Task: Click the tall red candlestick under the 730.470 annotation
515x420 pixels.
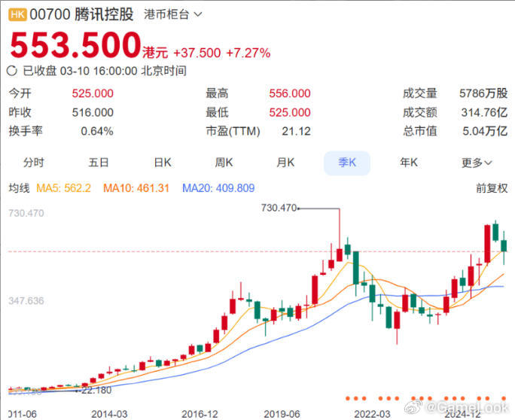Action: coord(340,255)
